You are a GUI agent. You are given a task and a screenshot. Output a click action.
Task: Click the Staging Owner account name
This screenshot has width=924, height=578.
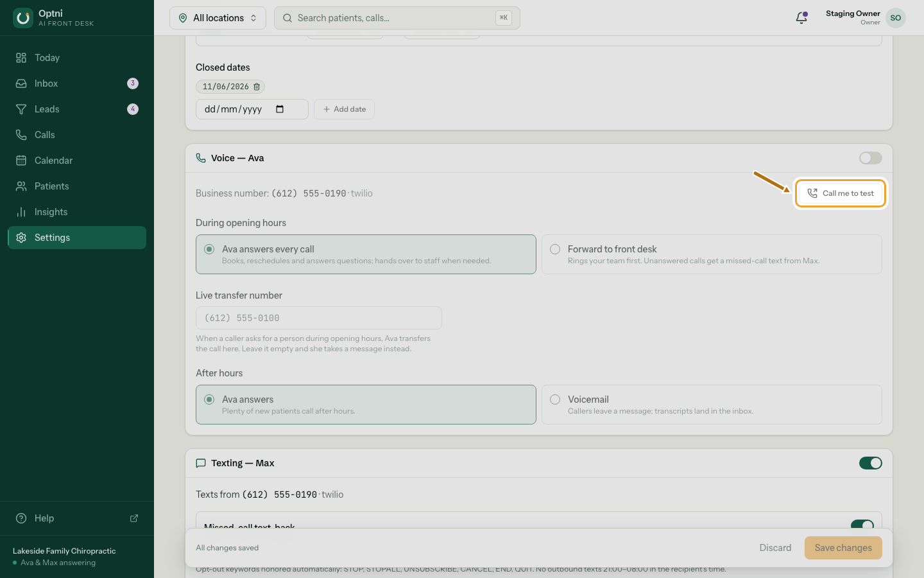853,13
